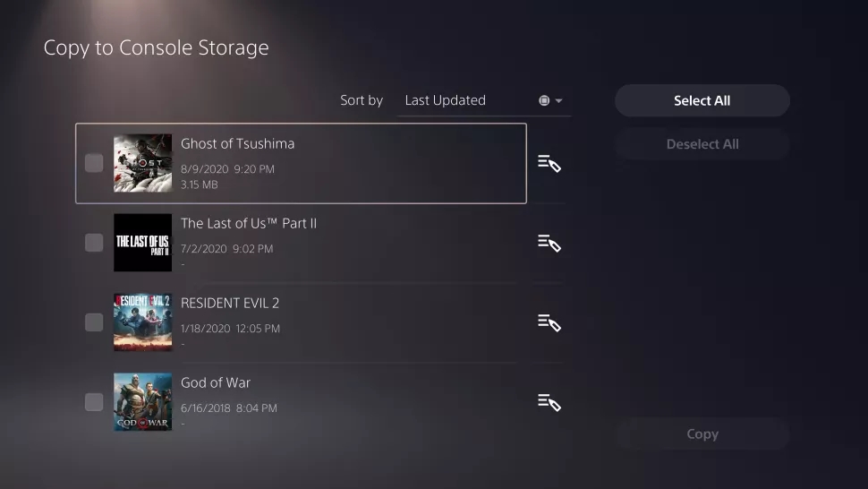Click the Copy button
This screenshot has height=489, width=868.
click(x=702, y=434)
